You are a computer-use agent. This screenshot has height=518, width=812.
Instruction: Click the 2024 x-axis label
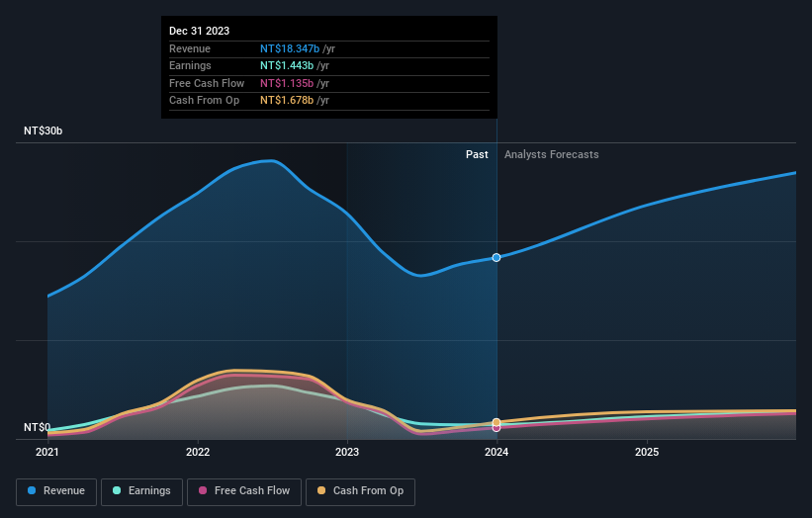pos(496,453)
